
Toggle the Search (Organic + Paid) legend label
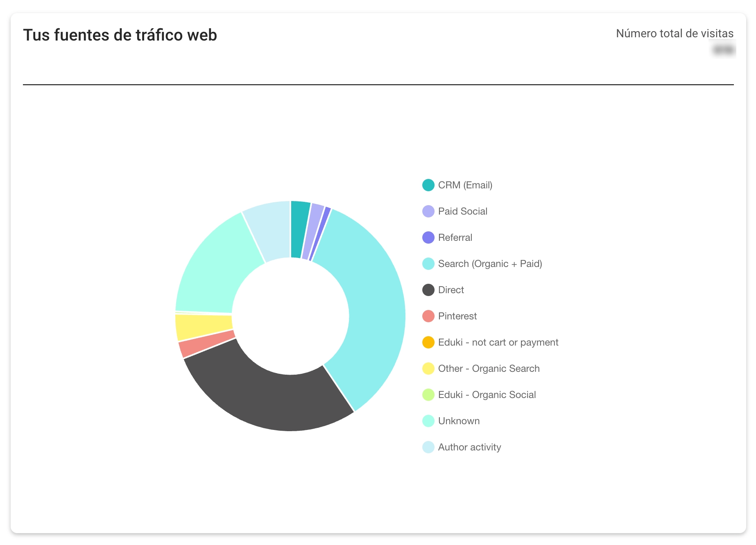pos(490,264)
